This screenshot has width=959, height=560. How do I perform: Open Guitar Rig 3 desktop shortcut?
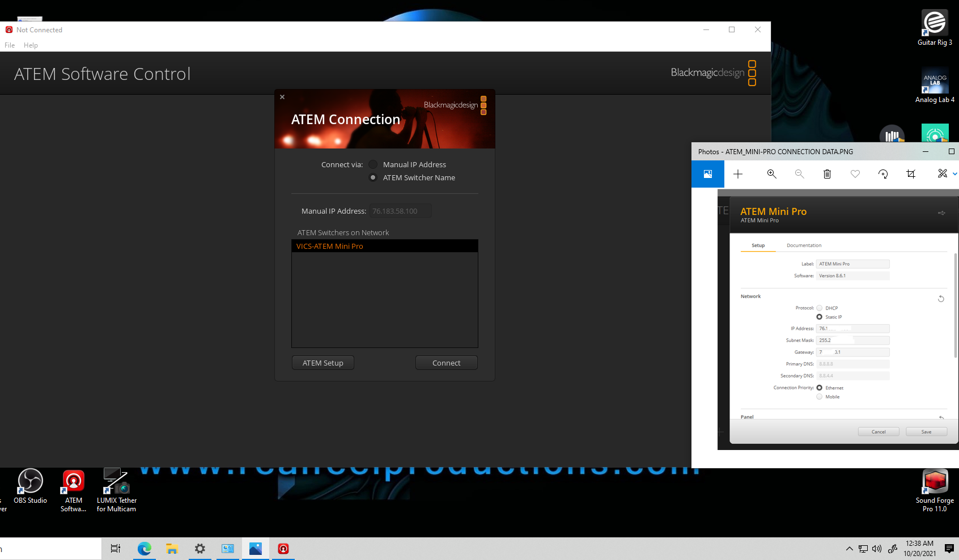935,28
